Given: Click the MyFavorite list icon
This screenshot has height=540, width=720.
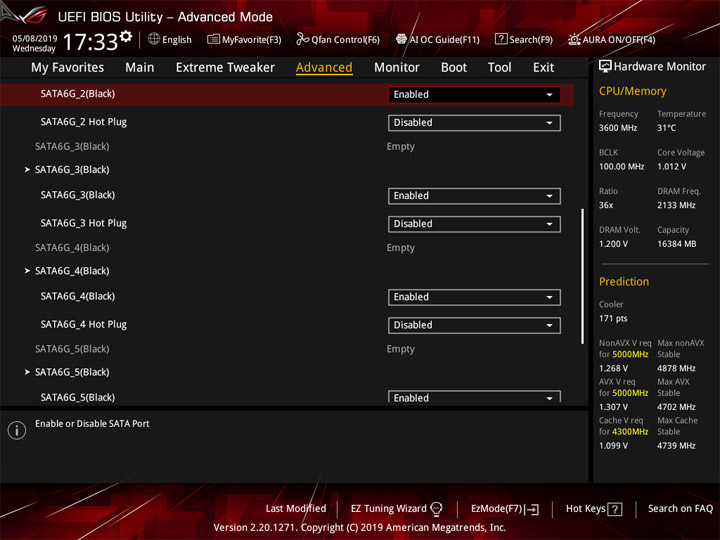Looking at the screenshot, I should click(x=213, y=39).
